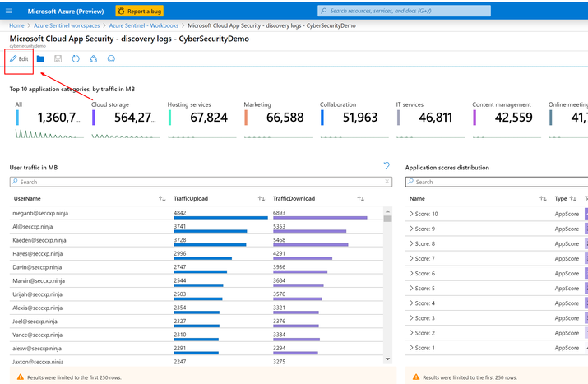
Task: Expand the Score: 7 row
Action: pyautogui.click(x=411, y=258)
